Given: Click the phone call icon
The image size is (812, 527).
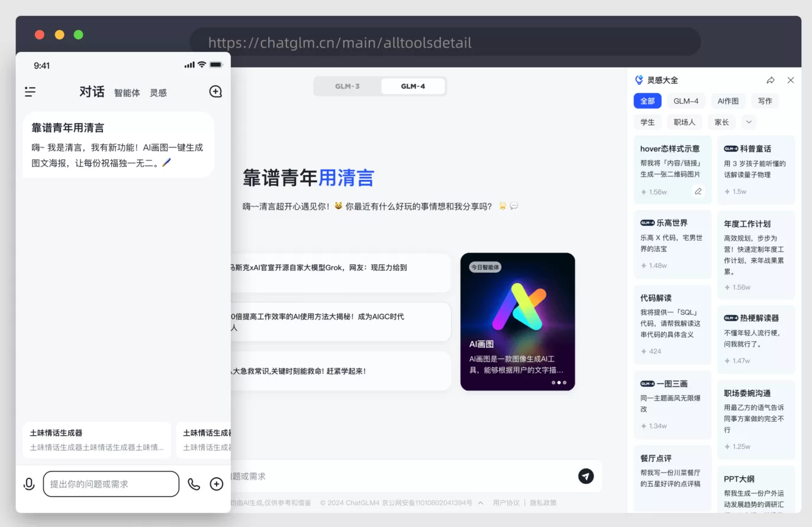Looking at the screenshot, I should tap(194, 484).
